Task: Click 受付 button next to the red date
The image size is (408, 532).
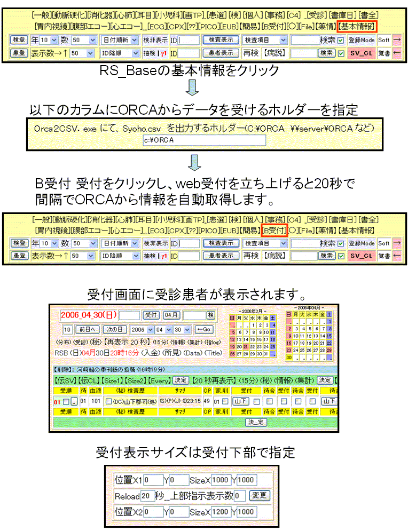Action: tap(151, 315)
